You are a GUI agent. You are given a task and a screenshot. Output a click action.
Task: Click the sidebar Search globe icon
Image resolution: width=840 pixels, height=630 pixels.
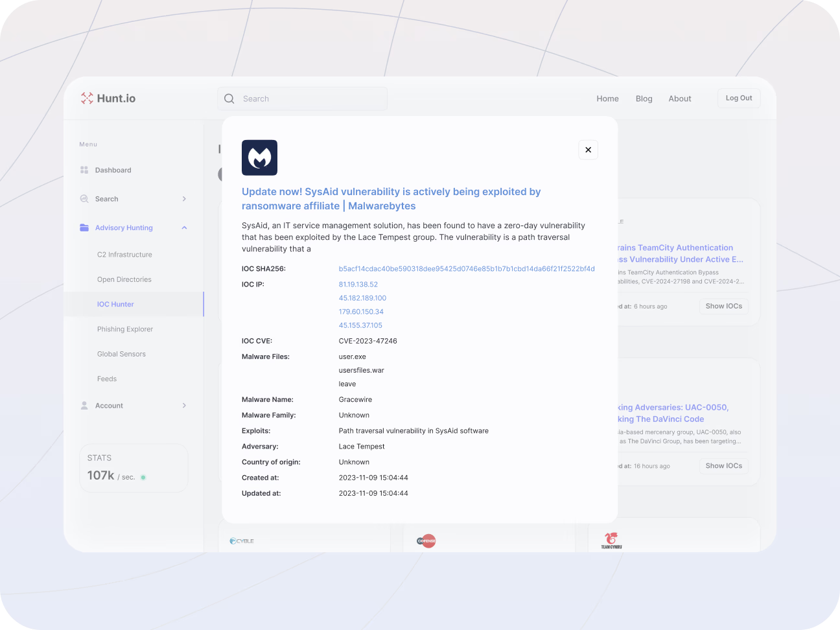pos(84,199)
